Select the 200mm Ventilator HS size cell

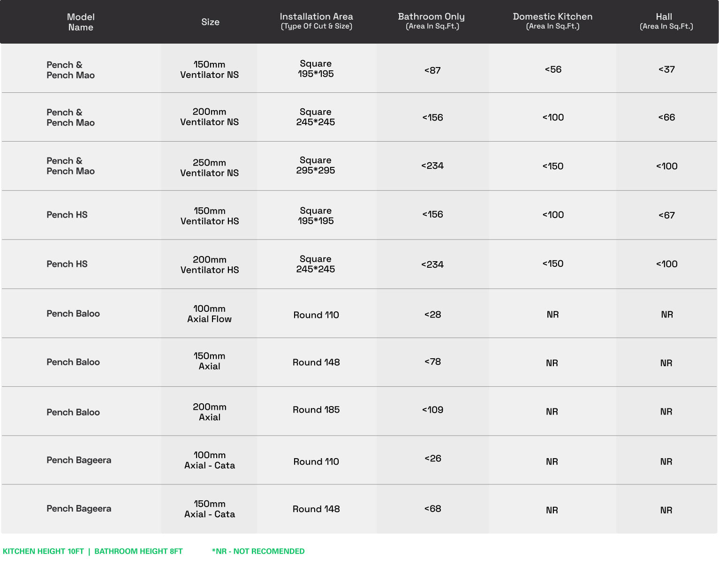pyautogui.click(x=209, y=264)
